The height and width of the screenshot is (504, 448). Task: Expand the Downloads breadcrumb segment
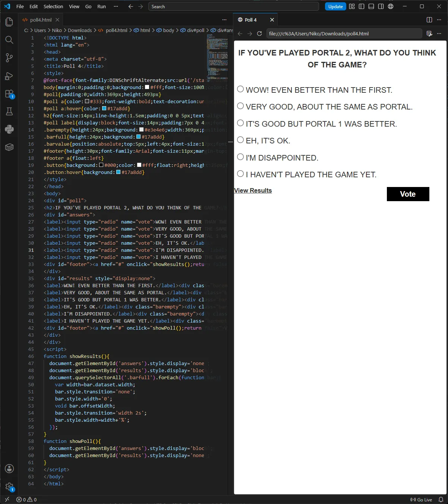pos(80,30)
